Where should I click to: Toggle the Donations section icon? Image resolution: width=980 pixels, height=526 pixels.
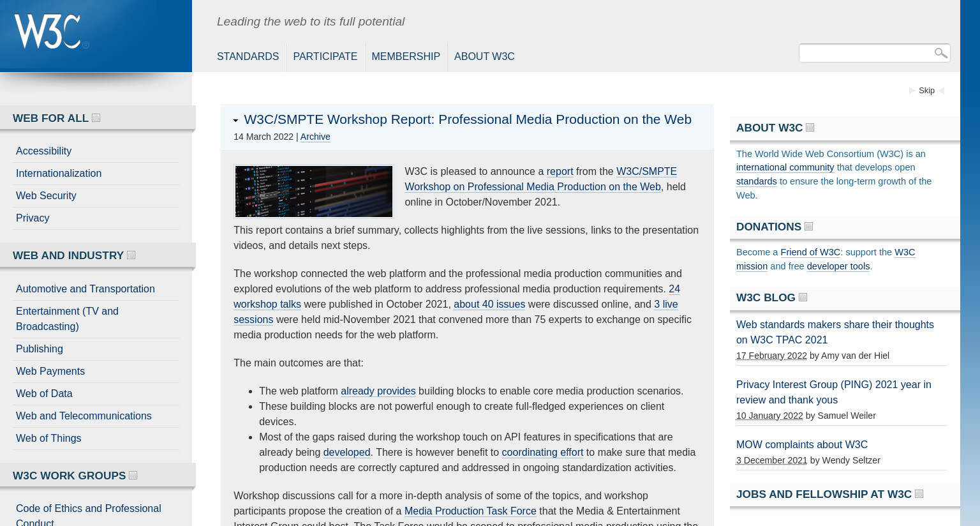click(x=809, y=227)
